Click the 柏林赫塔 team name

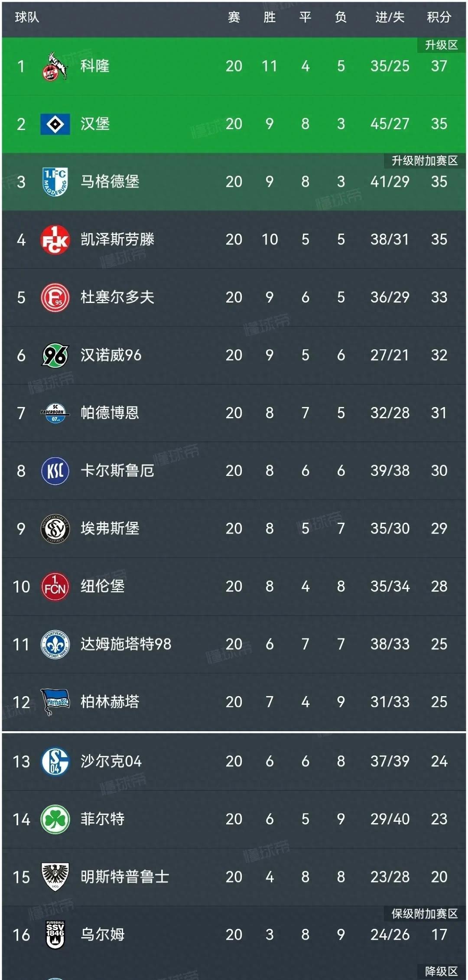coord(110,702)
